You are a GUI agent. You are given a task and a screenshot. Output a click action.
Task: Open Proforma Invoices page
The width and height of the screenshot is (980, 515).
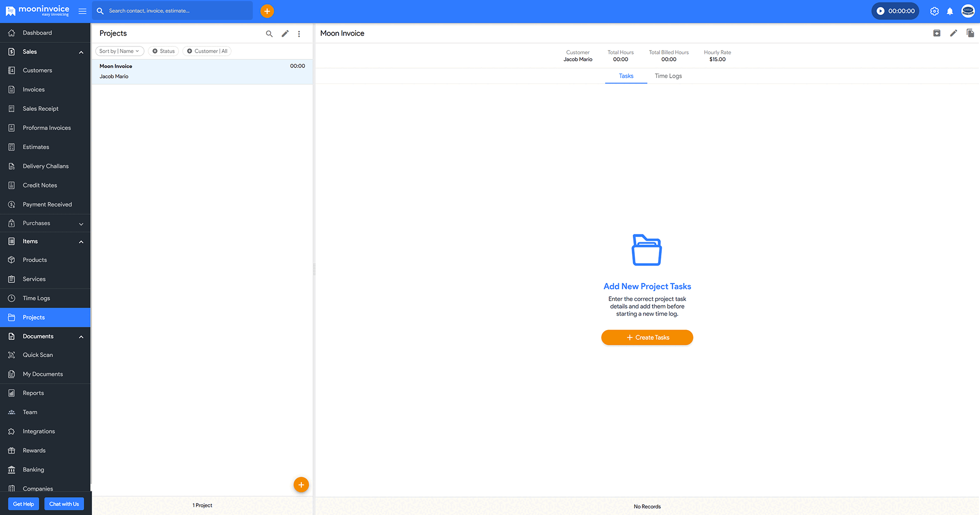45,128
